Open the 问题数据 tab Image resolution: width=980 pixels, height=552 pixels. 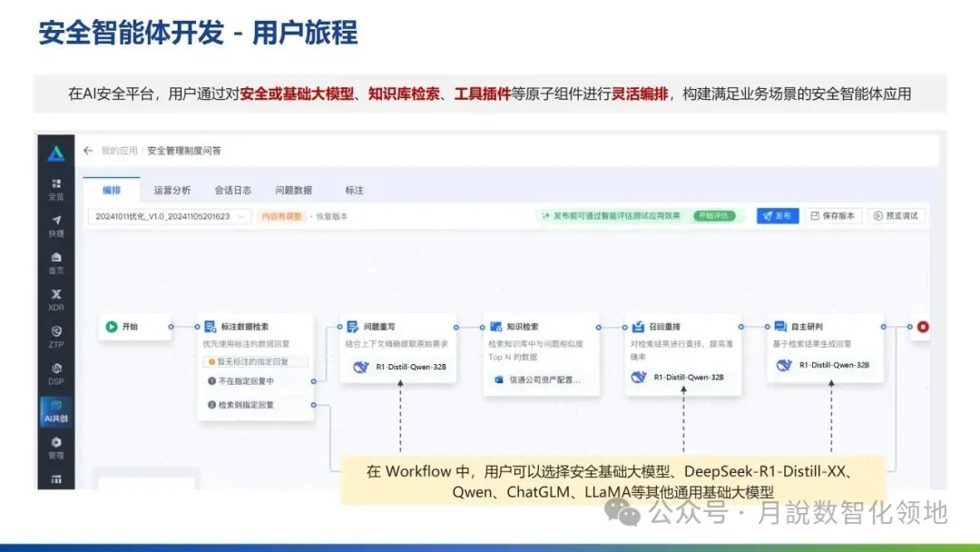click(x=293, y=190)
